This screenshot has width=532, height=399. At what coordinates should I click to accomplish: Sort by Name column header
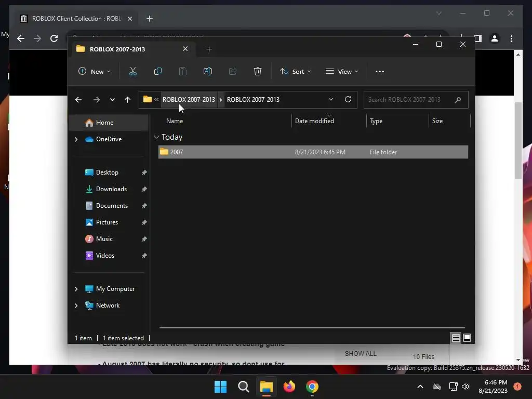click(x=175, y=121)
